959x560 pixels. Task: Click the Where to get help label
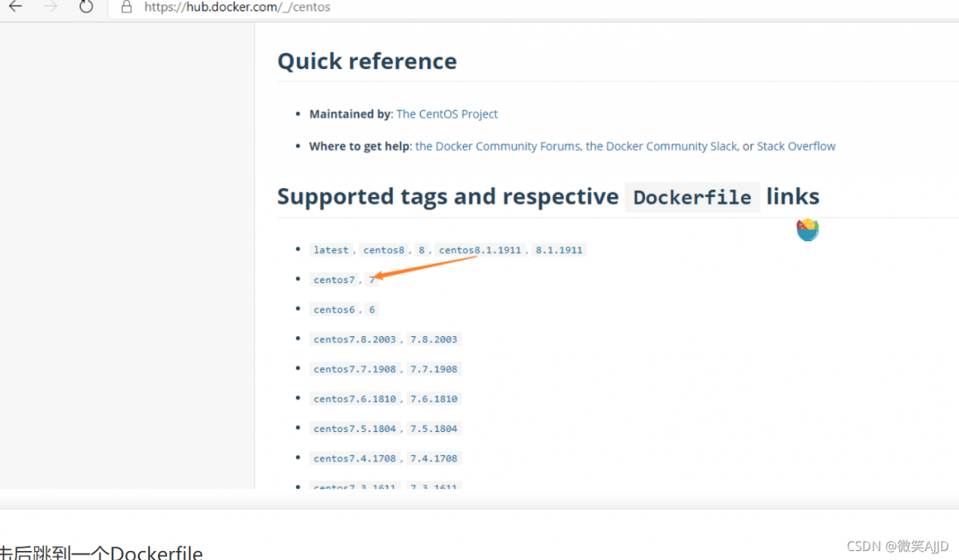[x=360, y=146]
